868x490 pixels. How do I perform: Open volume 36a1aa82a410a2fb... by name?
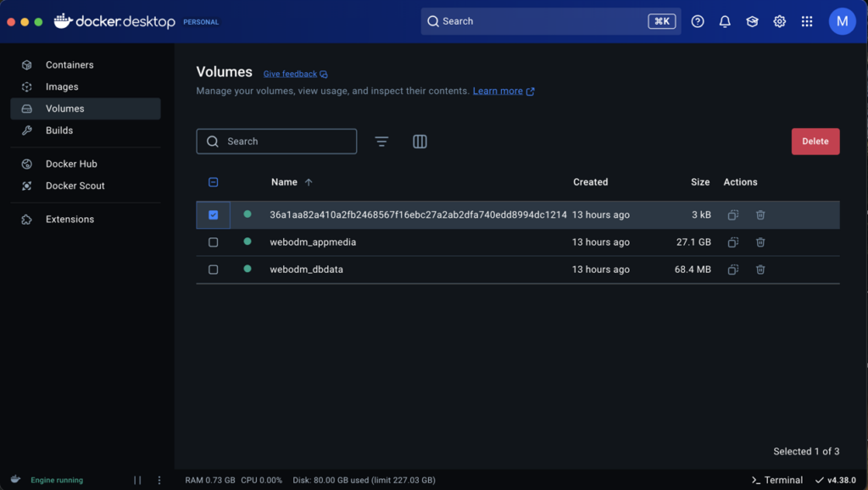coord(418,214)
